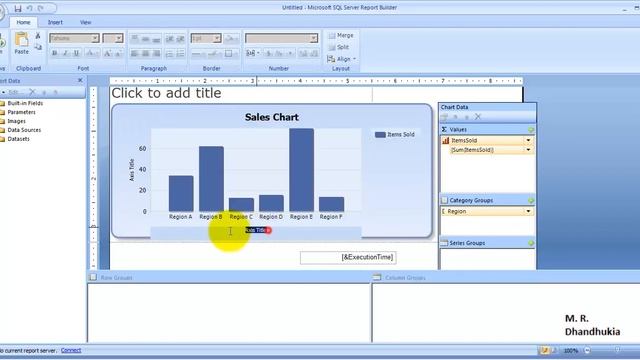Open the border fill color picker
The image size is (640, 360).
[232, 39]
